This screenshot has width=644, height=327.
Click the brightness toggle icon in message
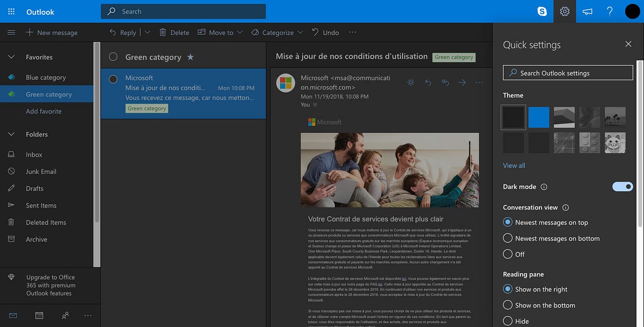[x=411, y=82]
